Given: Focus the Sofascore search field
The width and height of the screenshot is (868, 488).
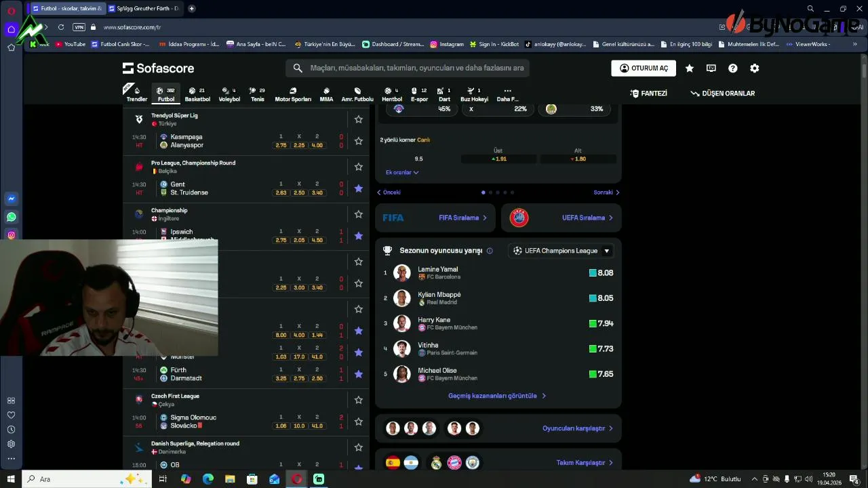Looking at the screenshot, I should point(408,68).
